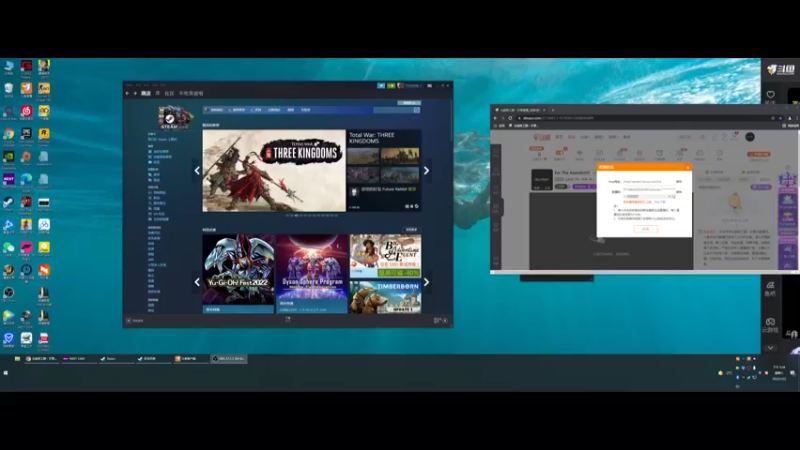Screen dimensions: 800x450
Task: Click the add game plus button in Steam
Action: (x=129, y=320)
